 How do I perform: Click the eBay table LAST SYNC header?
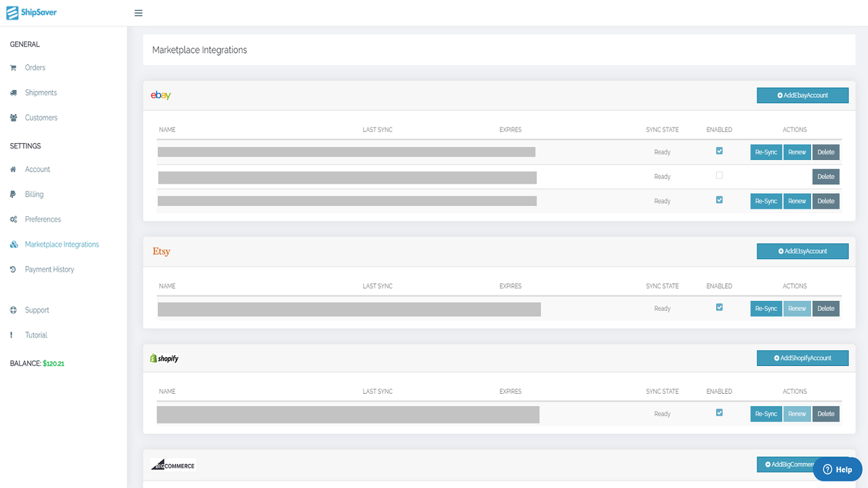tap(378, 130)
